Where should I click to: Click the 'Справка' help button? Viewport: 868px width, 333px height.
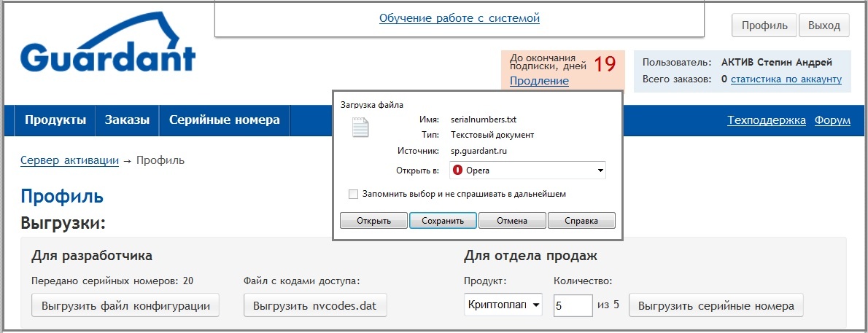coord(581,221)
